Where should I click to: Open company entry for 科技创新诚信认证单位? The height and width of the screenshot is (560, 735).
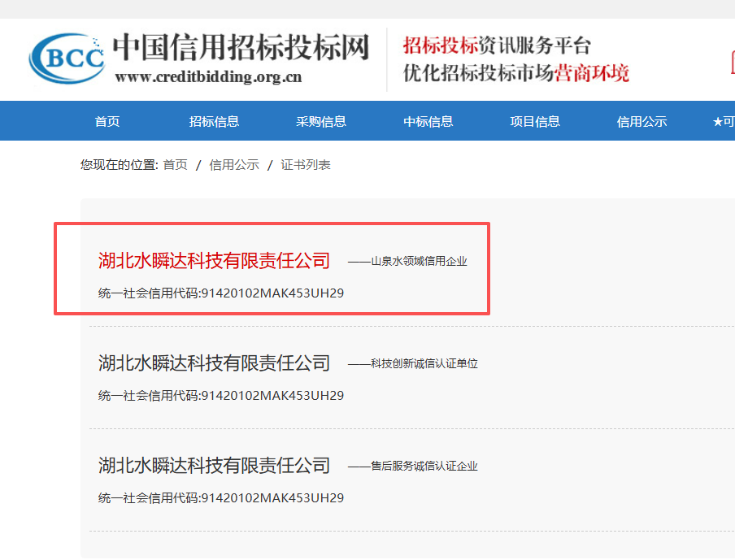(214, 363)
